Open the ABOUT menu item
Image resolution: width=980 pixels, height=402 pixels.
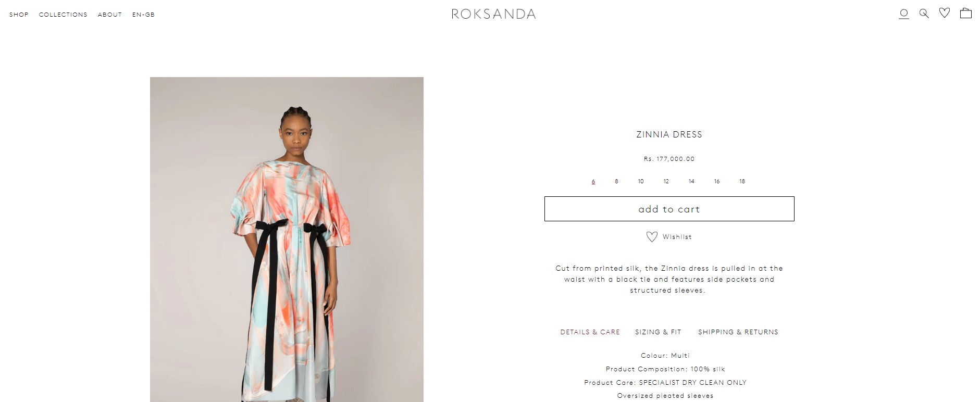coord(110,15)
